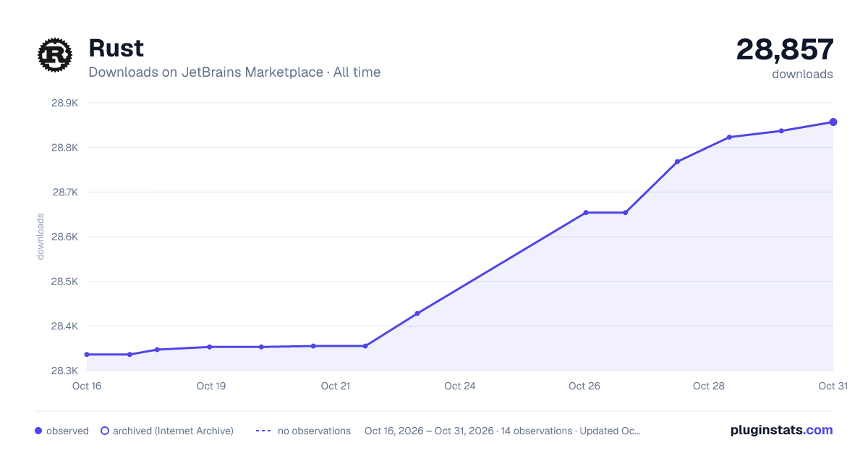Click the date range and observations footer text
Image resolution: width=868 pixels, height=456 pixels.
point(503,431)
